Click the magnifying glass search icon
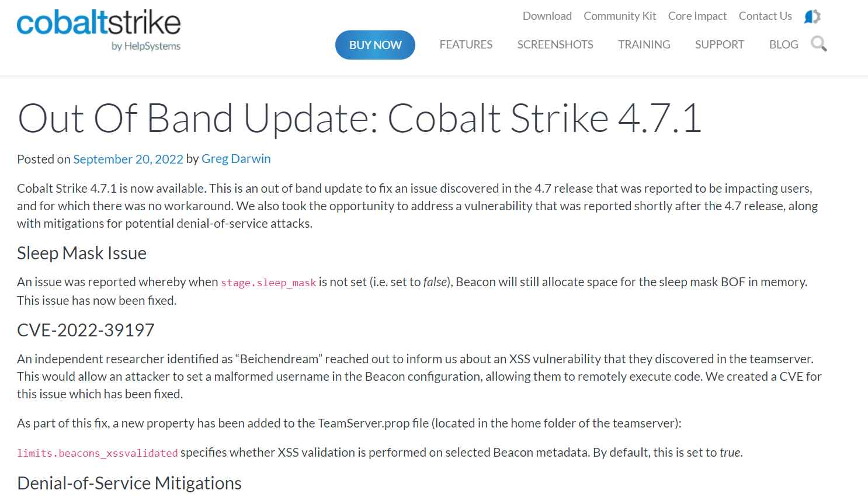This screenshot has height=497, width=868. click(x=818, y=44)
